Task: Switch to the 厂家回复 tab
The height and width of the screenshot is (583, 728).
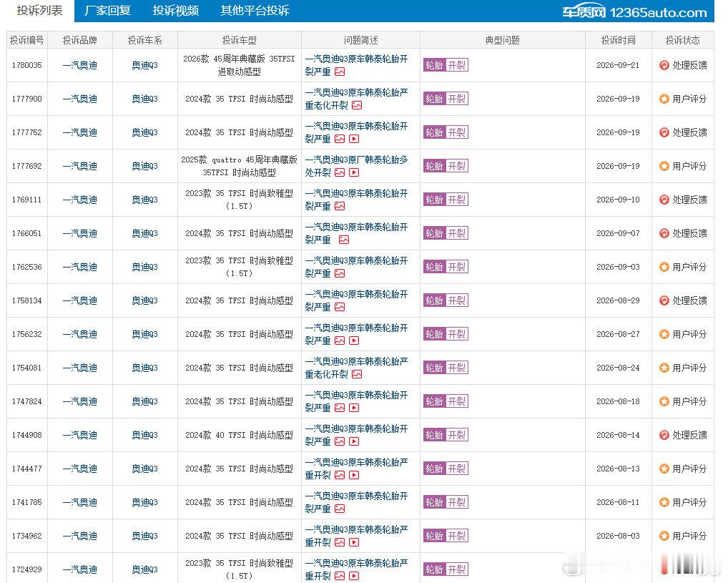Action: (108, 10)
